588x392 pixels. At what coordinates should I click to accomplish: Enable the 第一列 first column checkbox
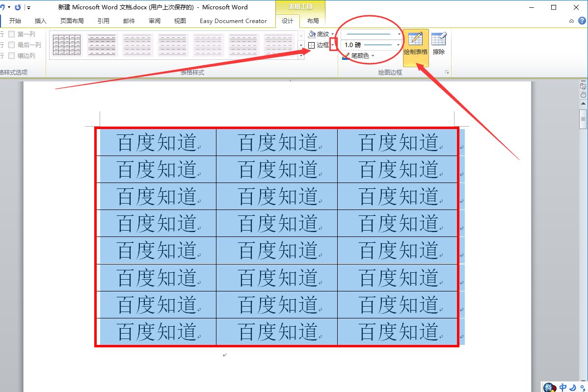[12, 34]
